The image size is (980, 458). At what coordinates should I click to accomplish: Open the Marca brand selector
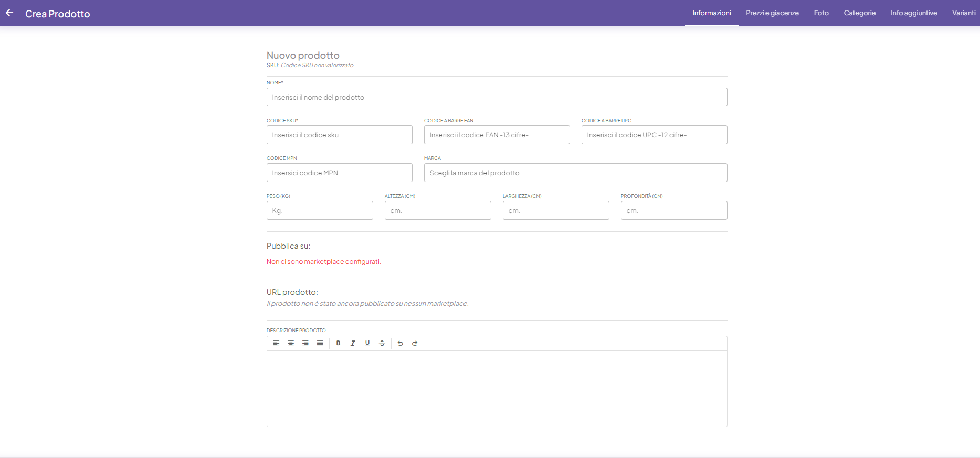[576, 173]
